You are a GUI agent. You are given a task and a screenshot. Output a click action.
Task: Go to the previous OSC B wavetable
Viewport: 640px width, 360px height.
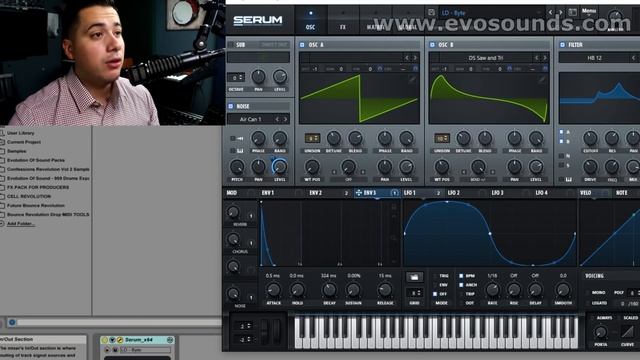tap(537, 58)
